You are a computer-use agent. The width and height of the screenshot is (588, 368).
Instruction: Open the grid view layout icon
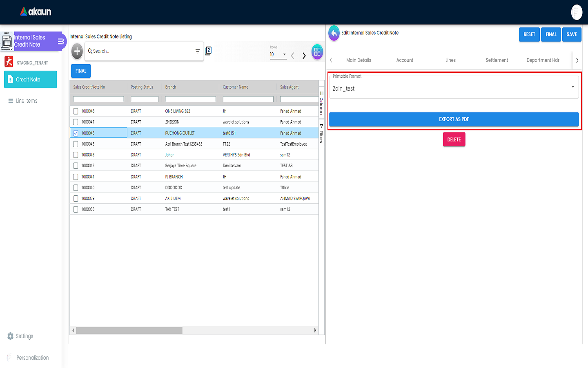(x=317, y=52)
